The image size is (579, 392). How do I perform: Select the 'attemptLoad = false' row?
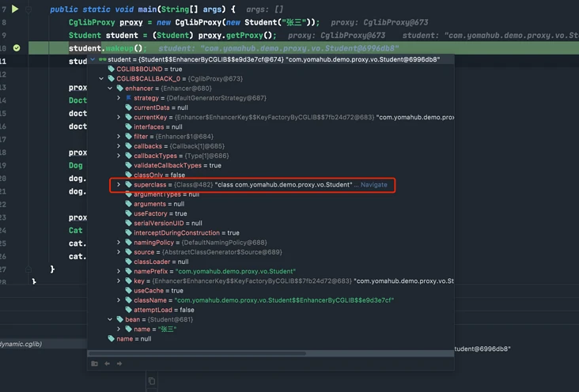[x=271, y=310]
